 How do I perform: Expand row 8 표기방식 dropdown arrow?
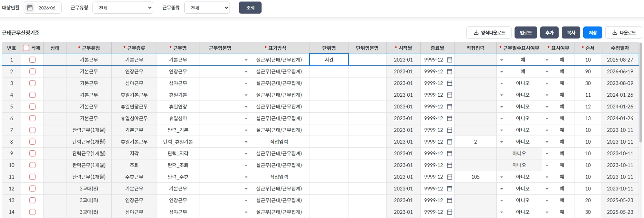[x=246, y=142]
